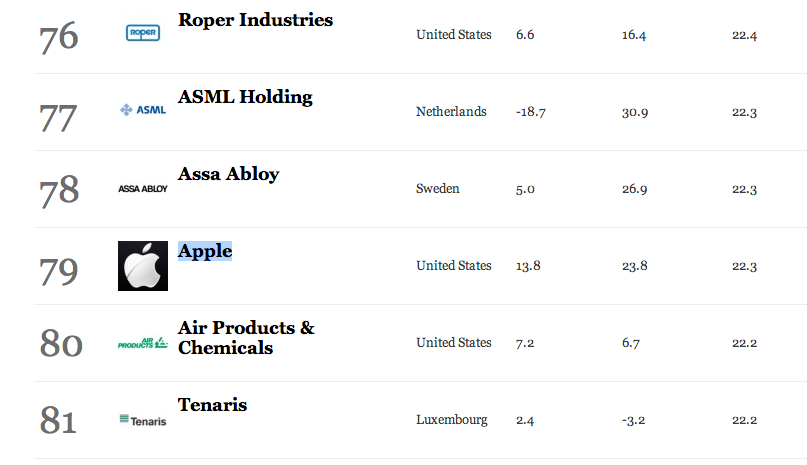Click the Luxembourg country cell
Viewport: 807px width, 465px height.
pos(452,420)
